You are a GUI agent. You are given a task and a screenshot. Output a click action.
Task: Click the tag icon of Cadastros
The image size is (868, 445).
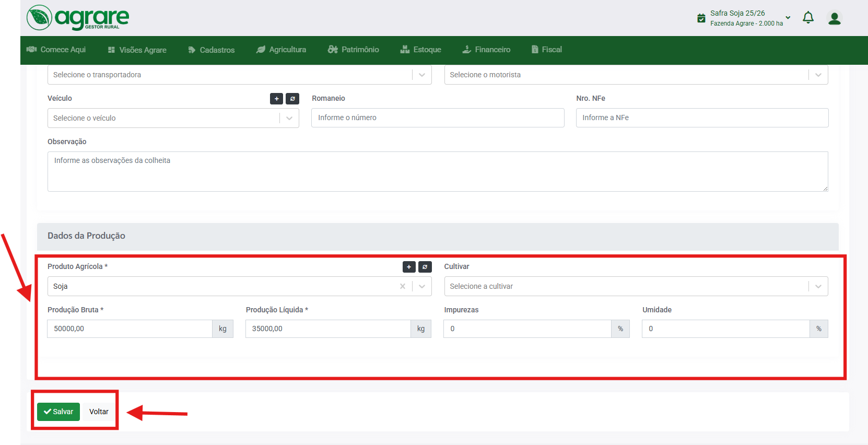192,50
